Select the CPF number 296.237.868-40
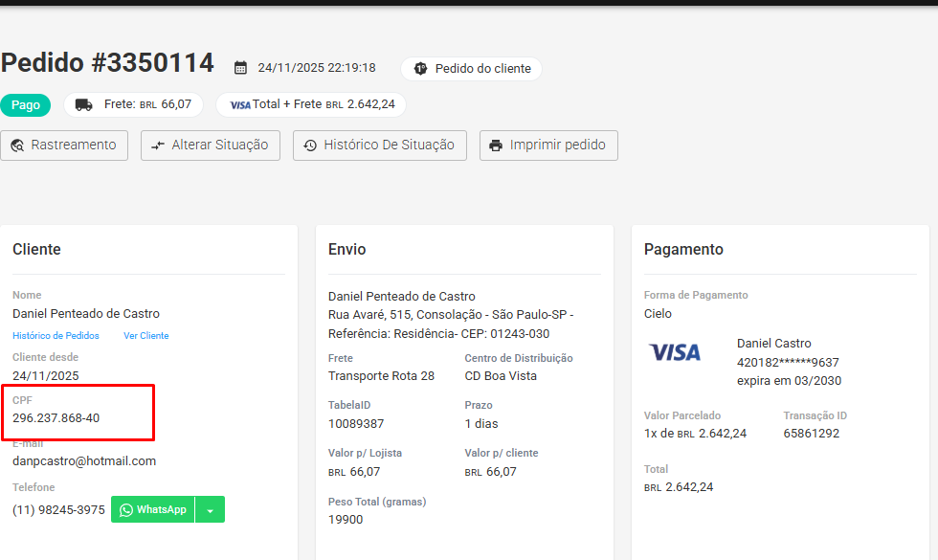 click(56, 418)
